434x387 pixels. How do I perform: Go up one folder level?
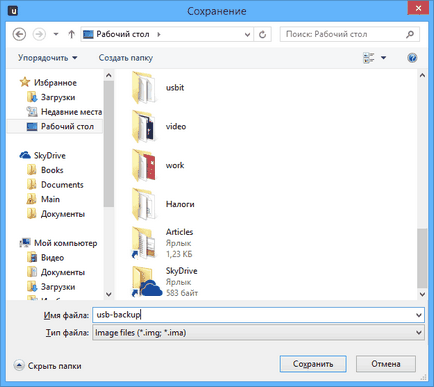(x=71, y=34)
